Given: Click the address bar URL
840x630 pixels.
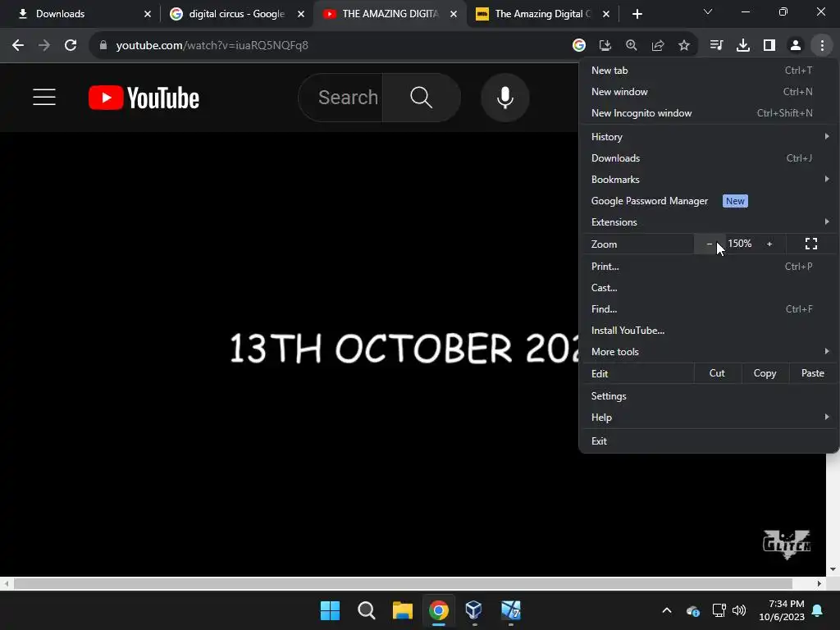Looking at the screenshot, I should point(212,46).
